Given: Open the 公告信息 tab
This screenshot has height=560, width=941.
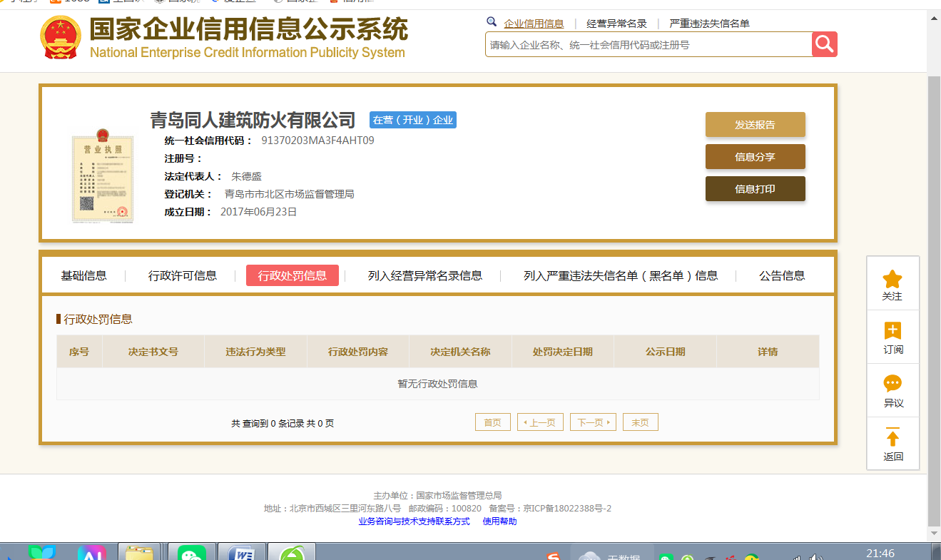Looking at the screenshot, I should click(781, 275).
